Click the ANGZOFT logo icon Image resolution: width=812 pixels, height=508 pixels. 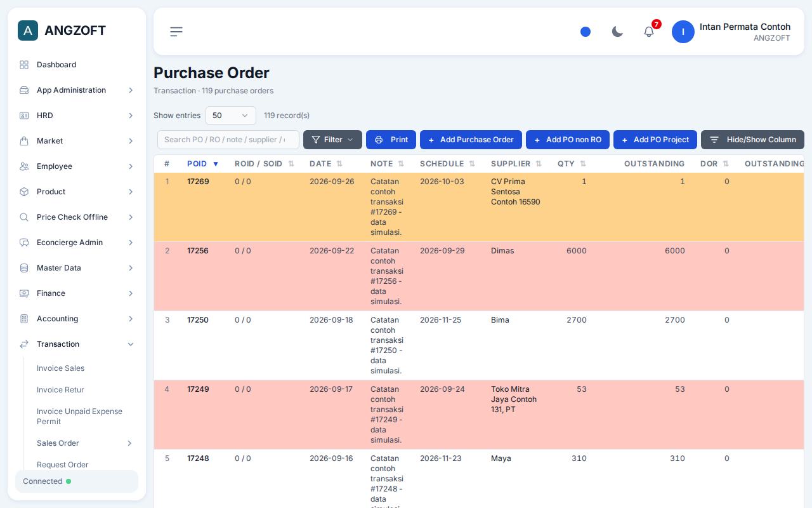coord(28,30)
